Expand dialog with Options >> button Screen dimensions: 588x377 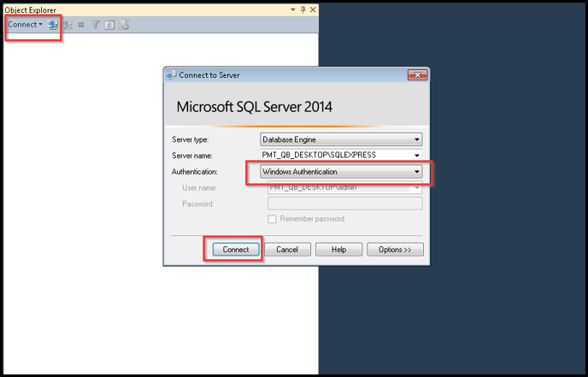pos(395,250)
